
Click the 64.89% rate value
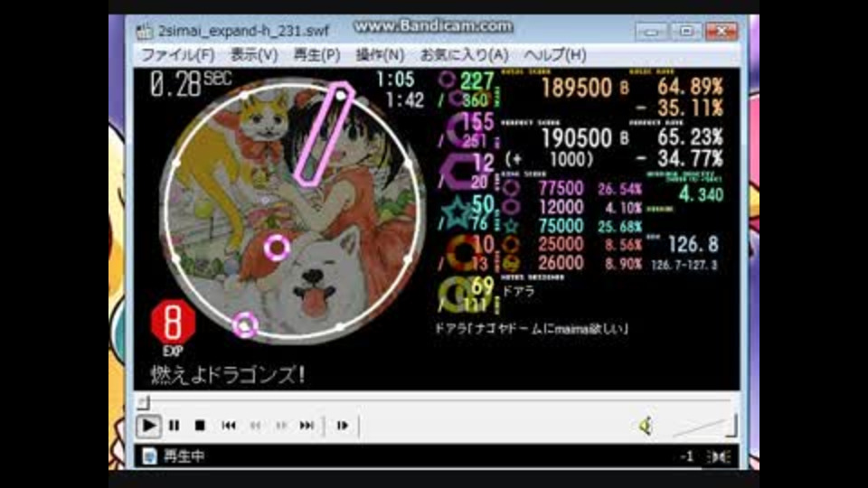[x=690, y=87]
